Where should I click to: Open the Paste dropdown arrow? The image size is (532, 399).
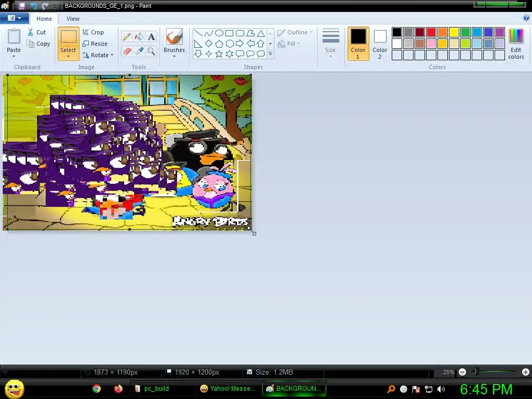pos(14,56)
